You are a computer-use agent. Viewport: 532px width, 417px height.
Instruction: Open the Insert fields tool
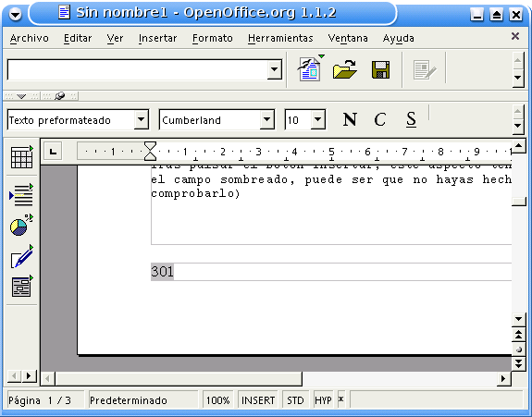point(21,195)
